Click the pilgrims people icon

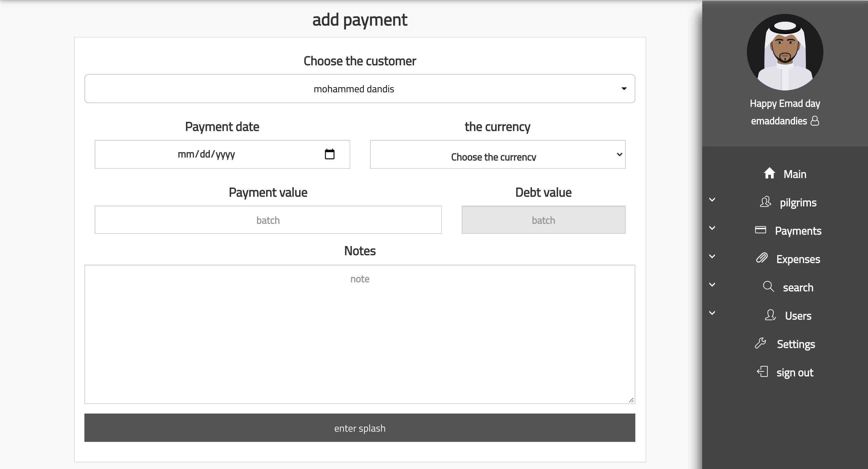765,202
